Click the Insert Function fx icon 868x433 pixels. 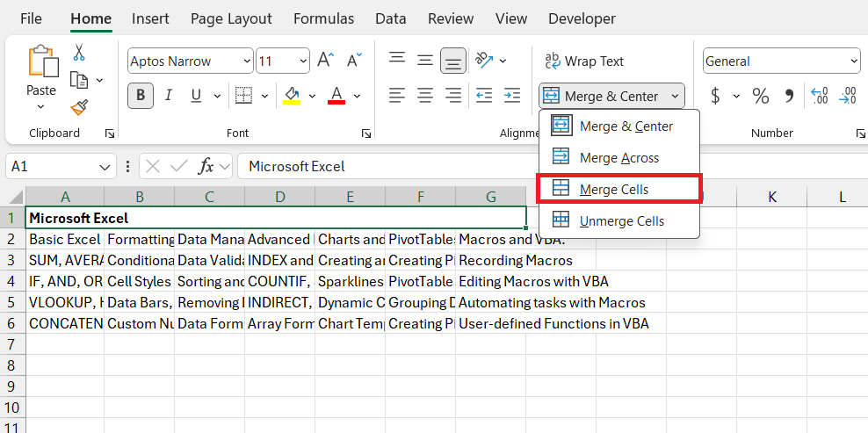pos(206,166)
